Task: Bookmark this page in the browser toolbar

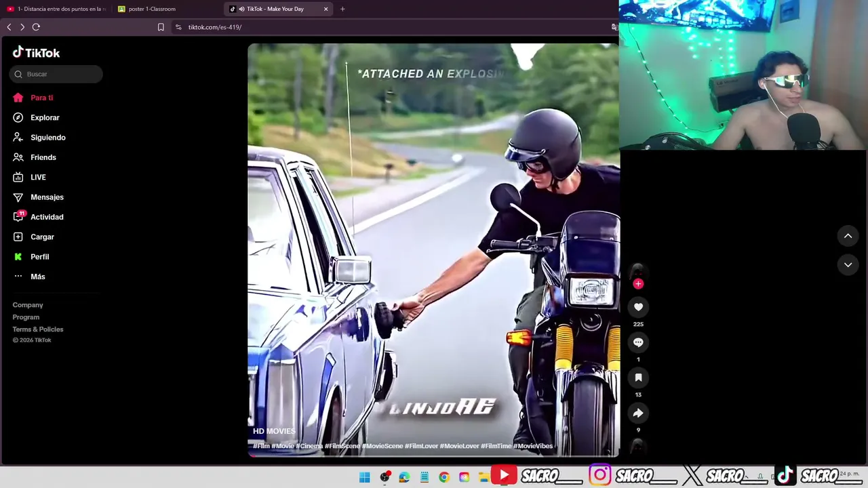Action: point(161,27)
